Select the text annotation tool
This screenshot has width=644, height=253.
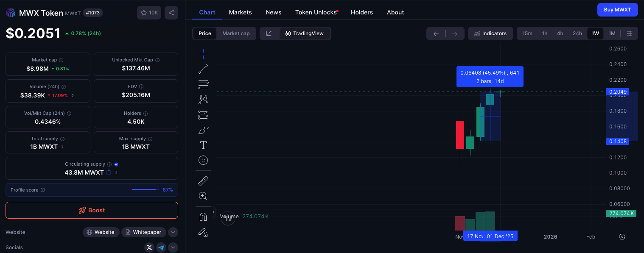pos(203,145)
